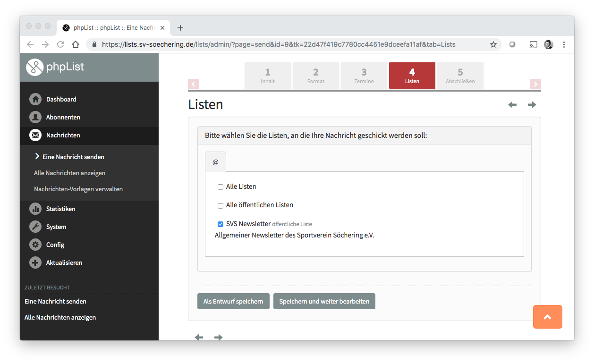Uncheck the SVS Newsletter checkbox

coord(221,224)
